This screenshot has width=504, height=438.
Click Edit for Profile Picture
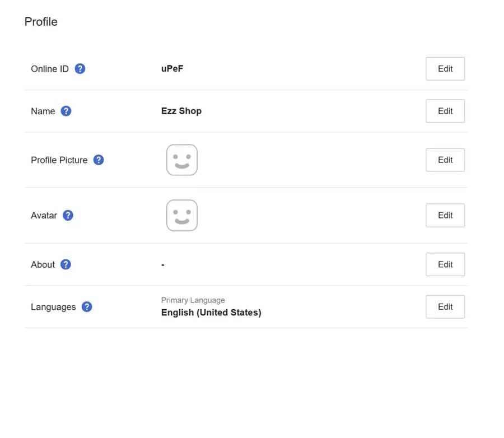pyautogui.click(x=445, y=160)
